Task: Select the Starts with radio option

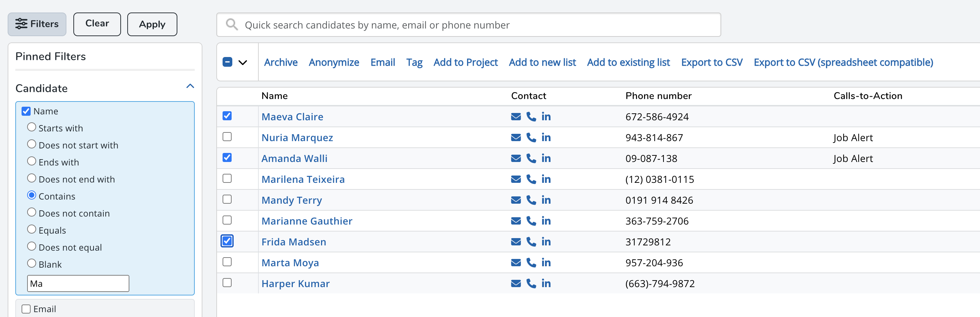Action: [32, 127]
